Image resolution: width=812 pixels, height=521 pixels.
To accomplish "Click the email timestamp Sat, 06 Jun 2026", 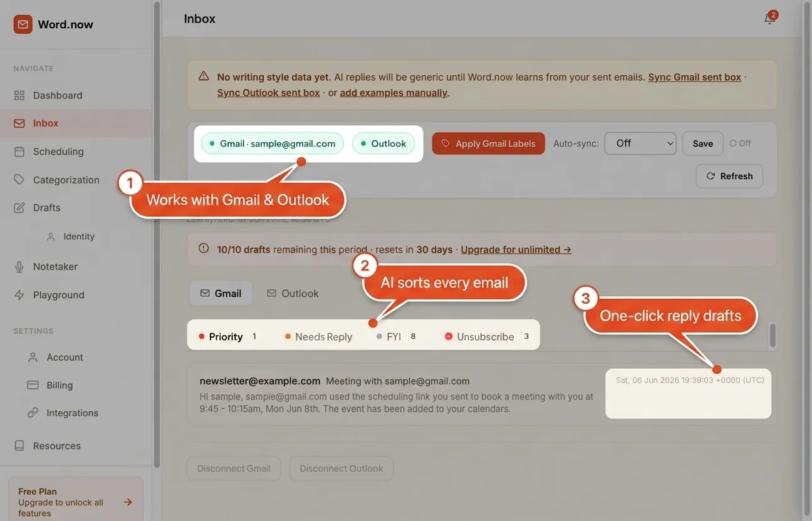I will click(x=690, y=380).
